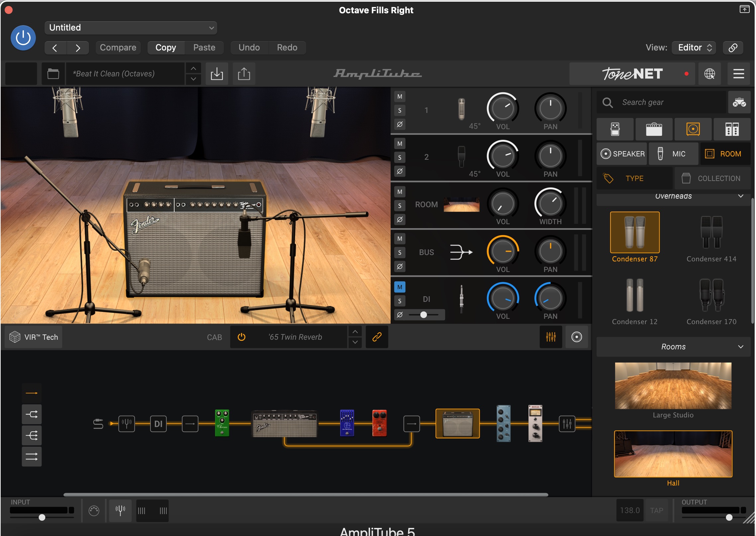Image resolution: width=756 pixels, height=536 pixels.
Task: Filter gear by COLLECTION
Action: (x=712, y=178)
